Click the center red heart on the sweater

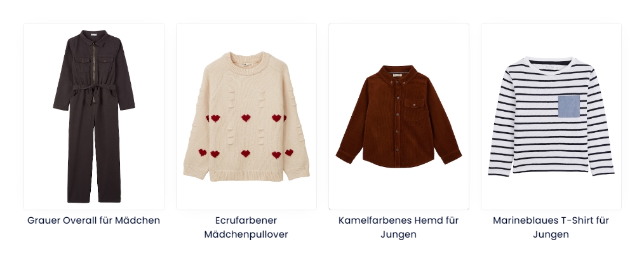click(246, 118)
